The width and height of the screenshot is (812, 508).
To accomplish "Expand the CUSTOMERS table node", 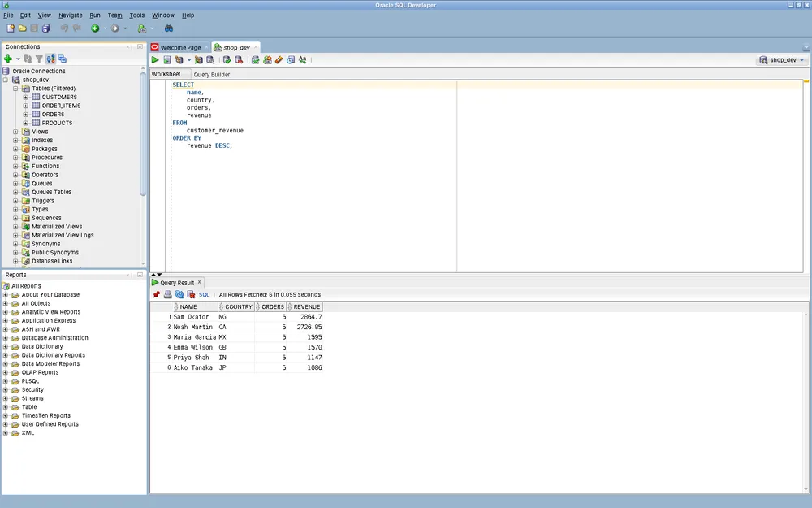I will pyautogui.click(x=25, y=97).
